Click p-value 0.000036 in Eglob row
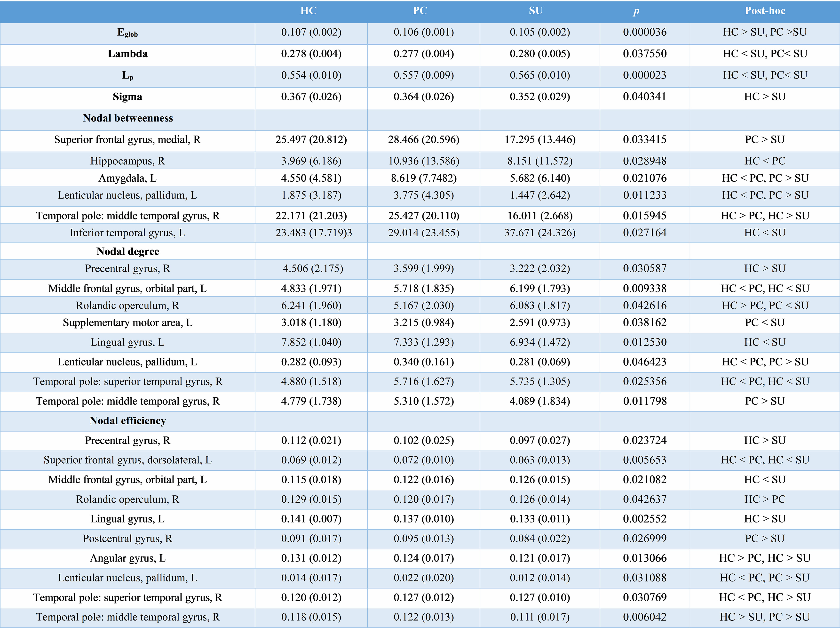This screenshot has width=840, height=628. coord(644,32)
